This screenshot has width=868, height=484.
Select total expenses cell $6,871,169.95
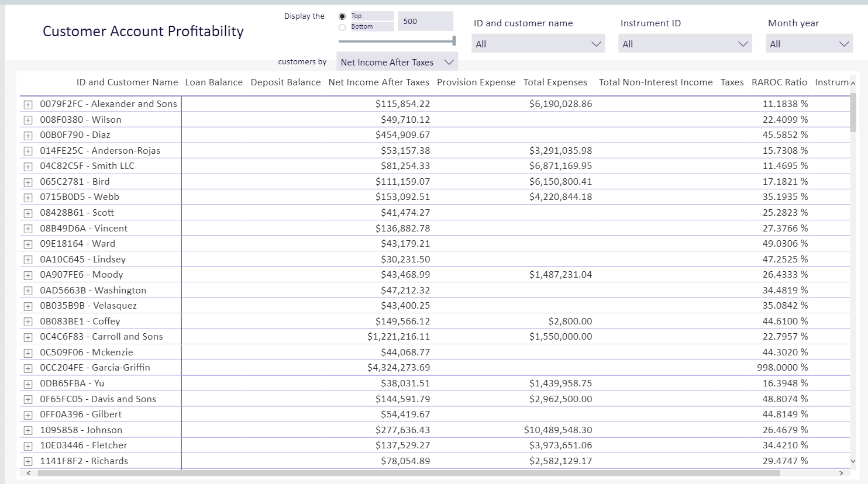pos(560,166)
